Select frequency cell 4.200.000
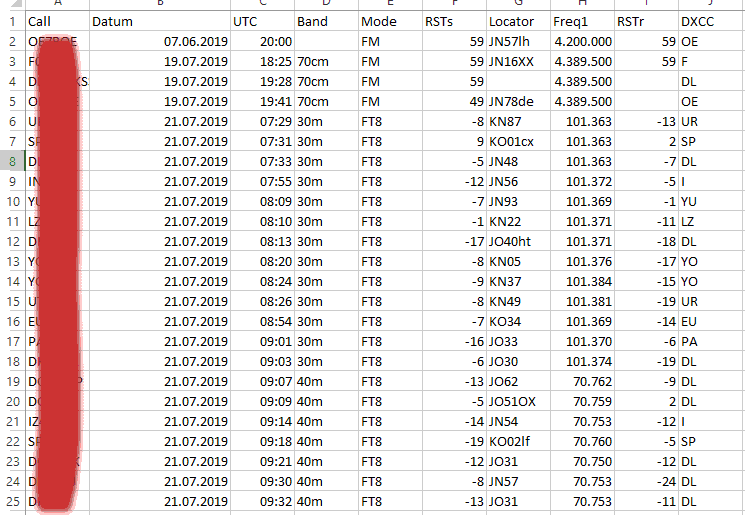The width and height of the screenshot is (745, 515). click(583, 42)
